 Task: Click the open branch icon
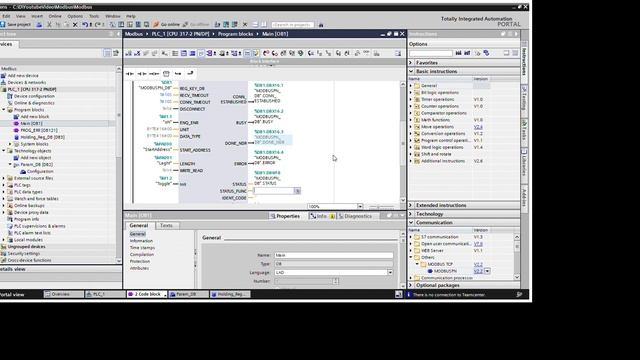[178, 73]
